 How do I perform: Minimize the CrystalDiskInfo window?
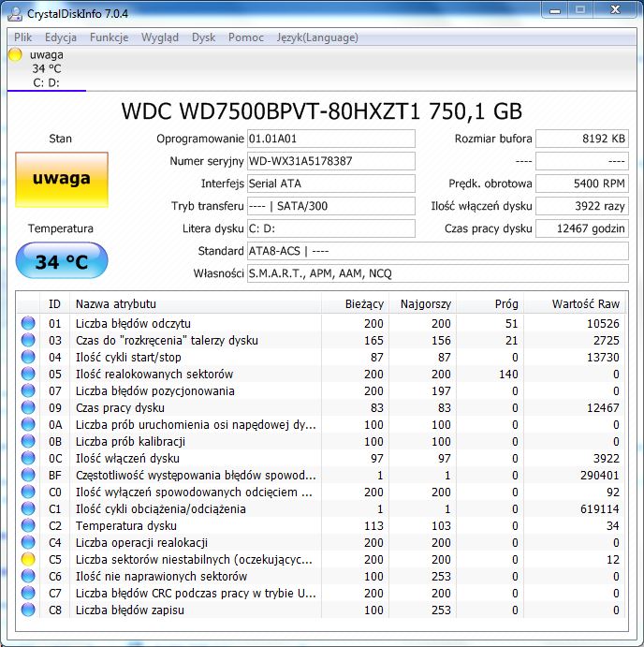[x=555, y=10]
